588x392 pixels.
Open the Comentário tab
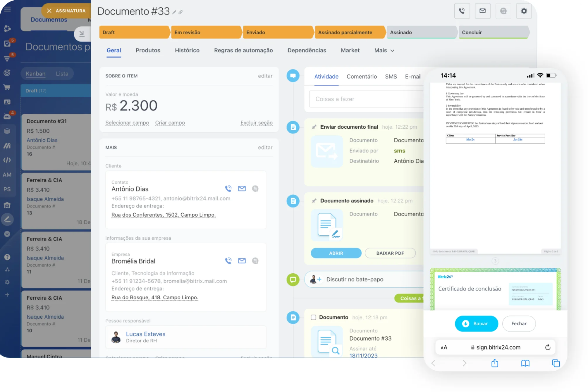pyautogui.click(x=362, y=77)
